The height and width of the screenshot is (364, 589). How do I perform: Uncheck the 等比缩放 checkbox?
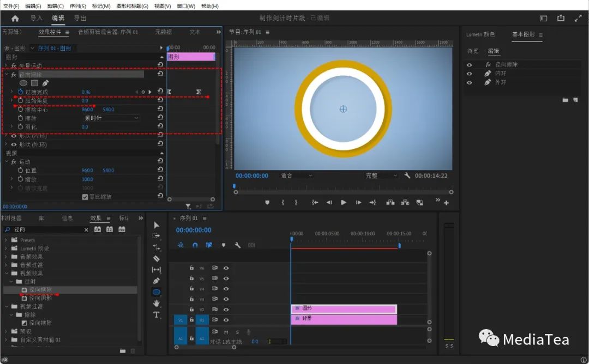[85, 197]
